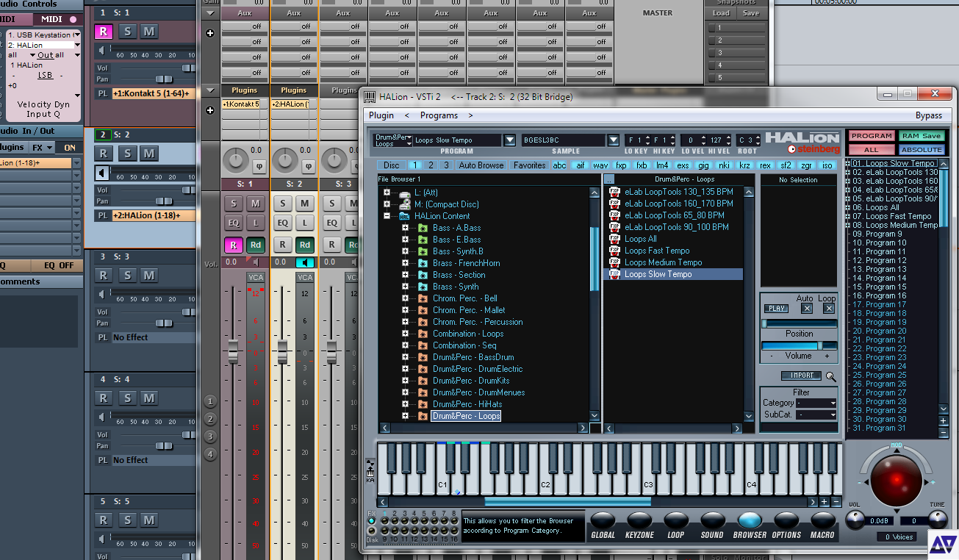Click the parent folder '..' button in file list
Image resolution: width=959 pixels, height=560 pixels.
click(609, 179)
